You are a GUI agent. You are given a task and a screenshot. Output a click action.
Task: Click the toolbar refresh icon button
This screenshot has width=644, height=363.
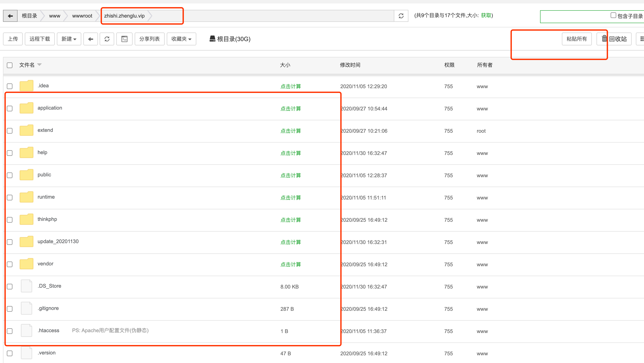tap(107, 39)
